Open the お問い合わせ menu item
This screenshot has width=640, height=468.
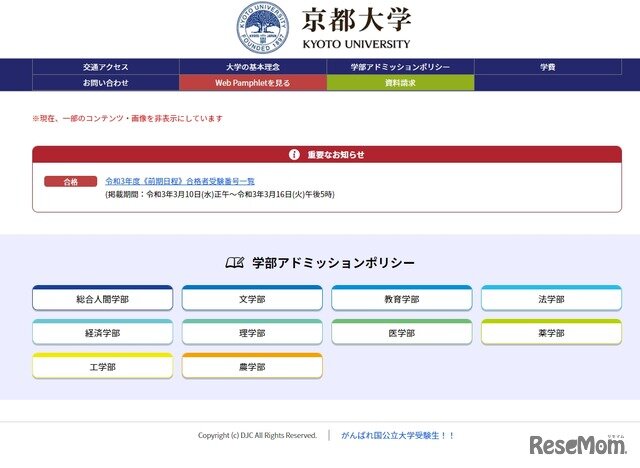coord(106,83)
